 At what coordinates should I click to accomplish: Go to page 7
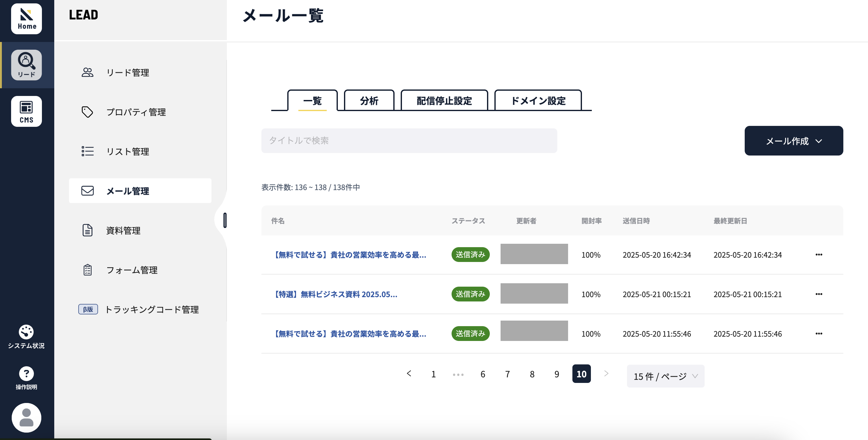[x=507, y=374]
